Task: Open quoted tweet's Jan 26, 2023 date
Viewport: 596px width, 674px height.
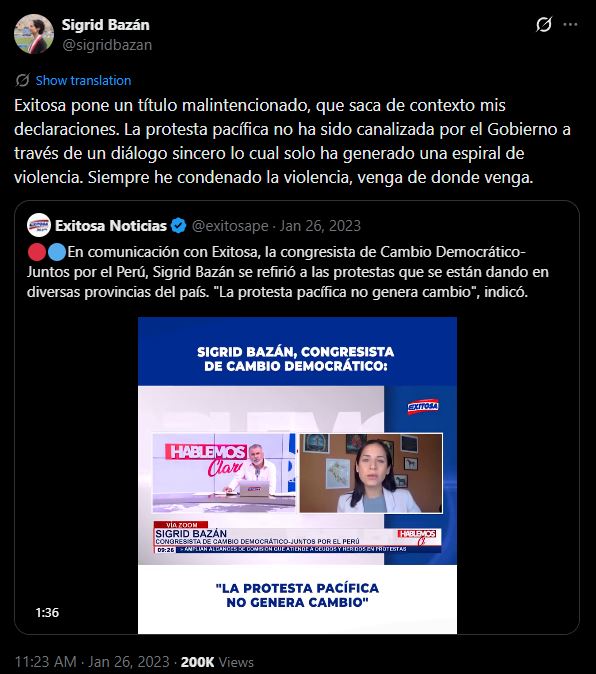Action: (320, 226)
